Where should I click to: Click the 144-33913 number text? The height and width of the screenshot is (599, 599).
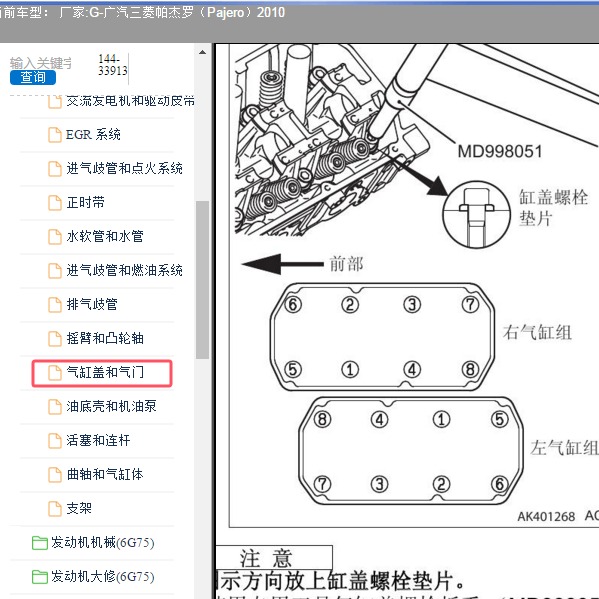(x=113, y=65)
